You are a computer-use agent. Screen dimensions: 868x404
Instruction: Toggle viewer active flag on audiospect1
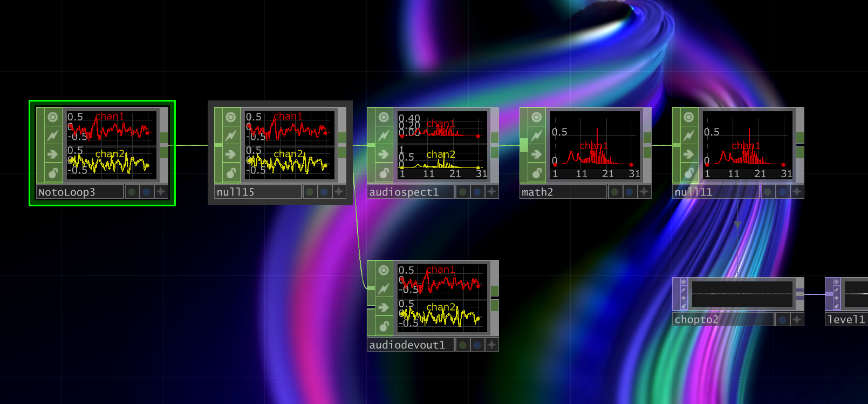[384, 117]
